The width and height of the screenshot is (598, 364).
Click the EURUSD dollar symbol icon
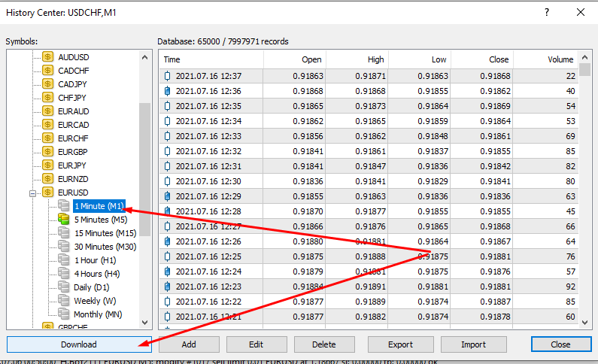click(47, 193)
